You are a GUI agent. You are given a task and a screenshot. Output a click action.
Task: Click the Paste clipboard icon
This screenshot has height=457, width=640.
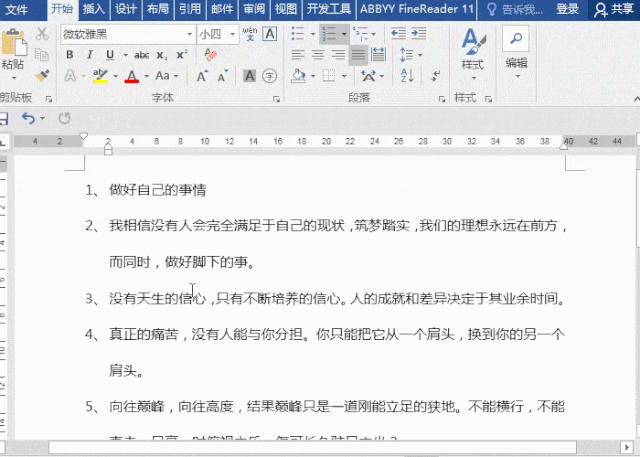point(13,42)
